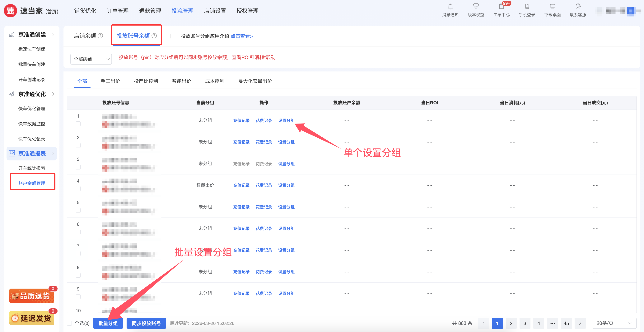The height and width of the screenshot is (332, 644).
Task: Click the 速当家 logo icon
Action: pos(11,11)
